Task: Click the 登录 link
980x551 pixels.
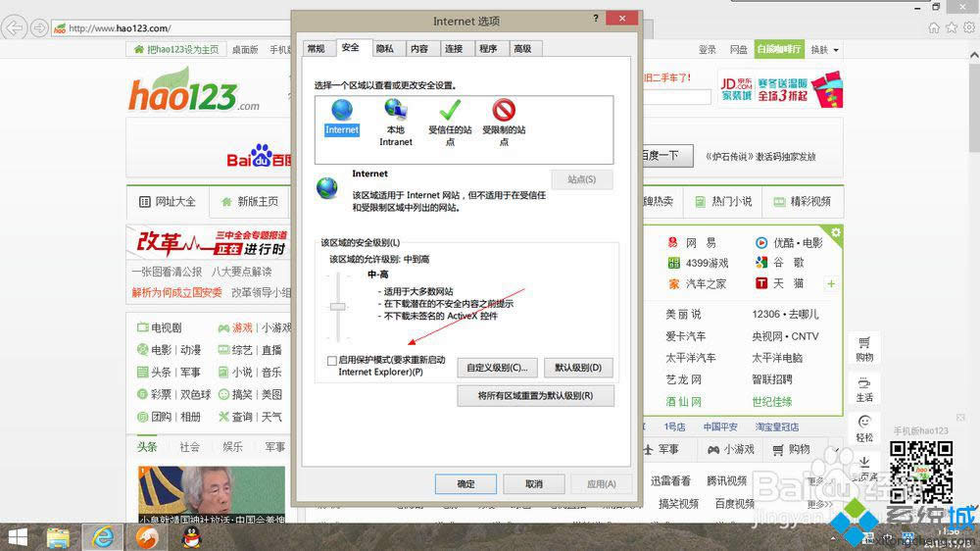Action: [x=707, y=49]
